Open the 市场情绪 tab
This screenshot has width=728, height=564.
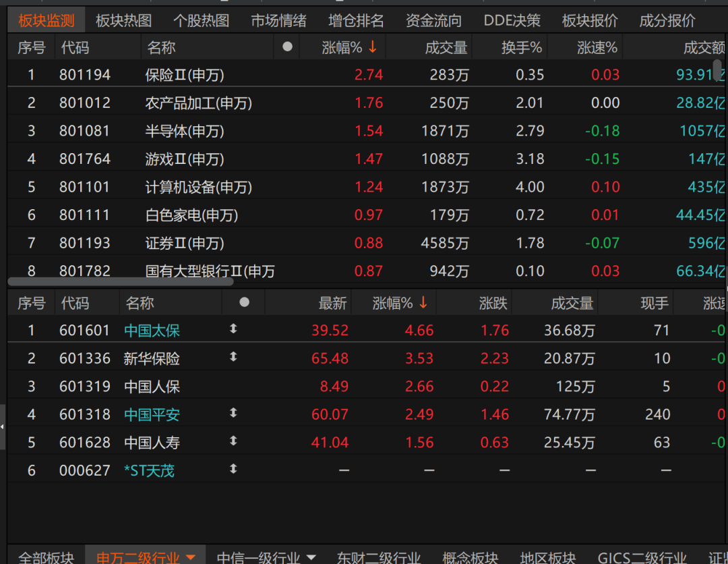coord(278,20)
